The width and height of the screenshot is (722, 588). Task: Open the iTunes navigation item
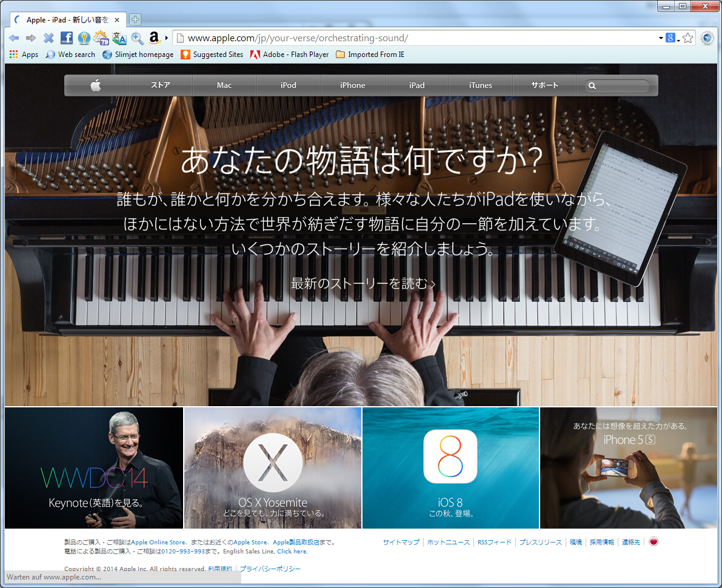pyautogui.click(x=481, y=85)
